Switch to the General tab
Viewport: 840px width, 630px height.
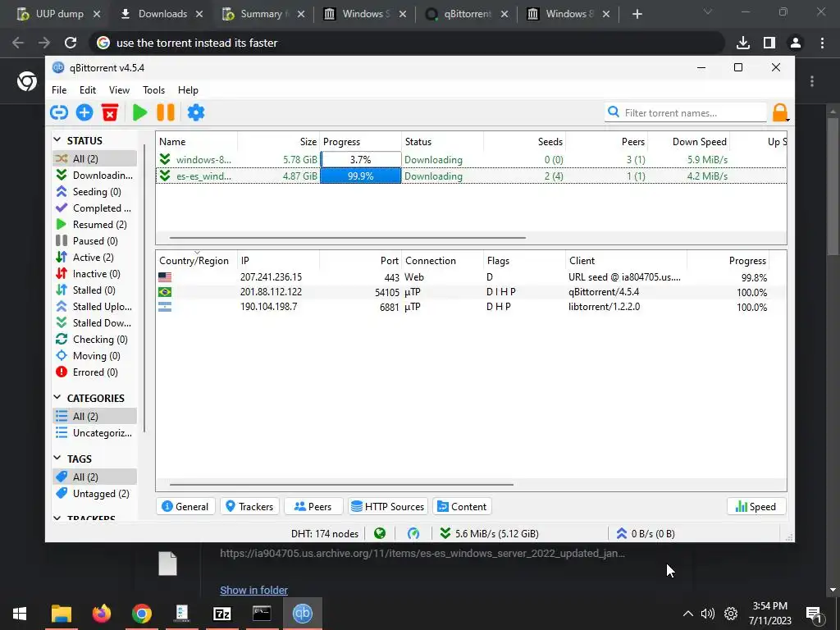click(185, 506)
